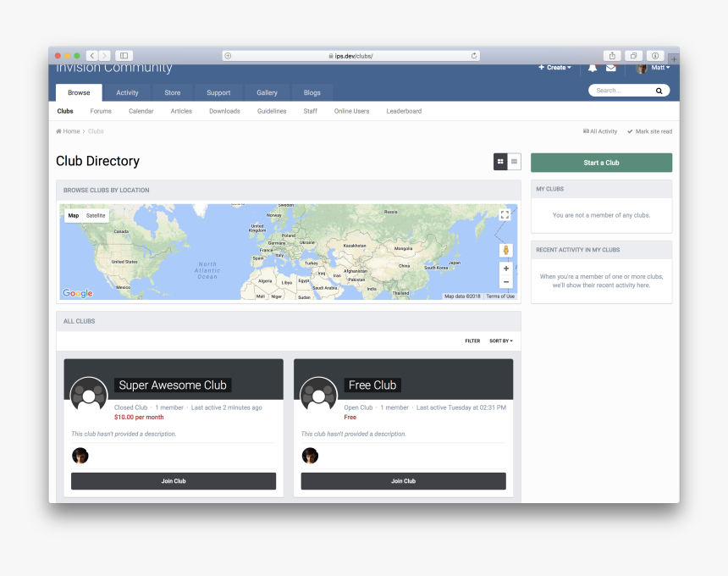Open the Create dropdown menu
The height and width of the screenshot is (576, 728).
tap(554, 68)
